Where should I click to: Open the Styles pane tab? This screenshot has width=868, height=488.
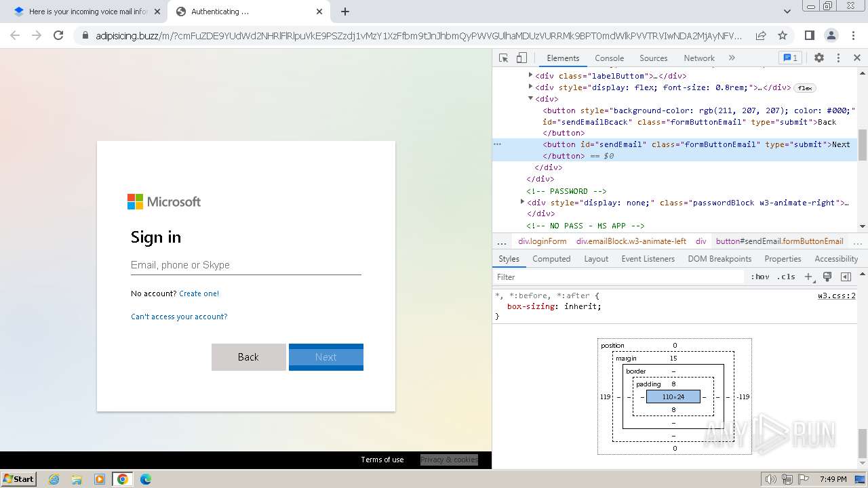[x=509, y=259]
